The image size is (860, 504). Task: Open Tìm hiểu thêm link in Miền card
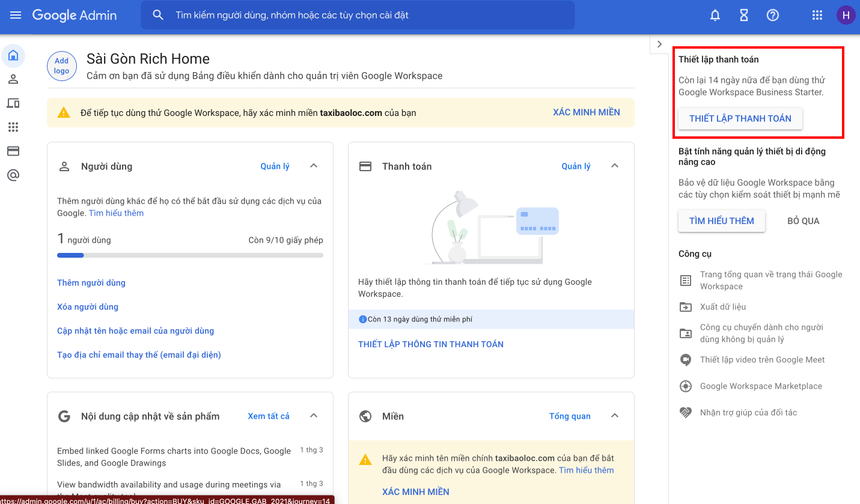587,470
